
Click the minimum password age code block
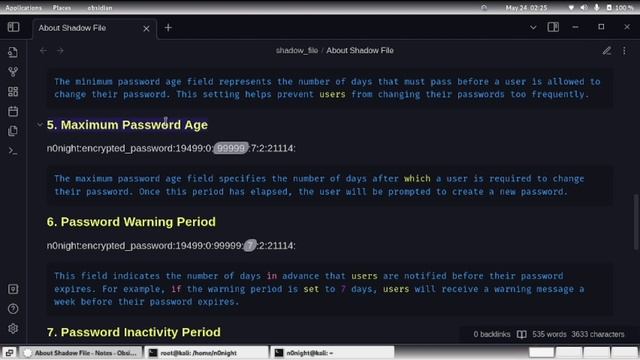329,88
